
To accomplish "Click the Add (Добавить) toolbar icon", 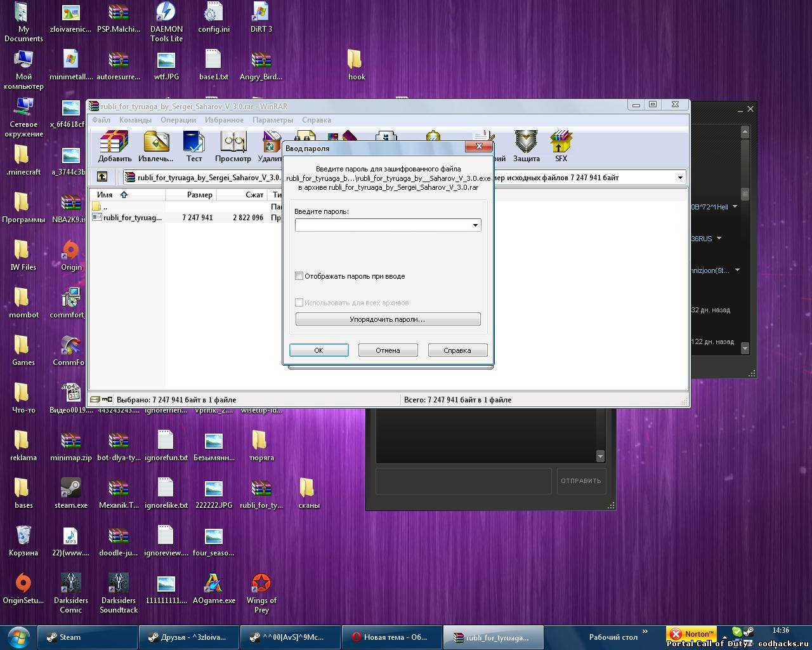I will (114, 146).
